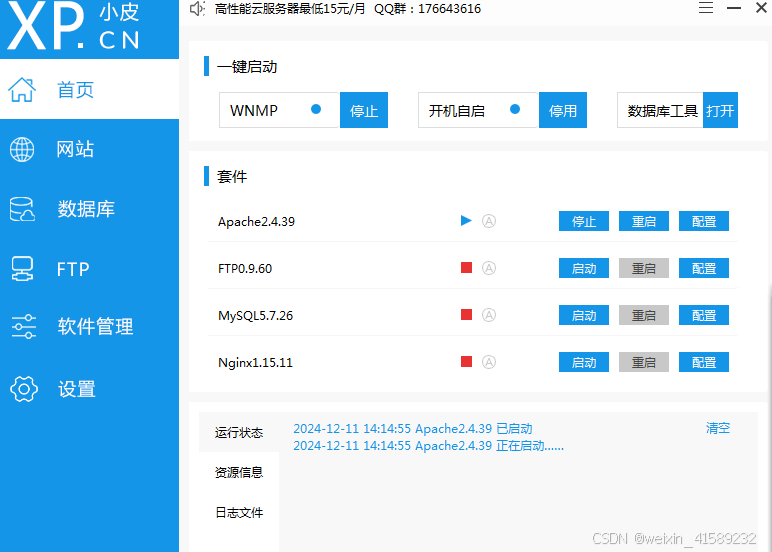The width and height of the screenshot is (772, 552).
Task: Click the XP.CN 小皮 logo
Action: click(74, 26)
